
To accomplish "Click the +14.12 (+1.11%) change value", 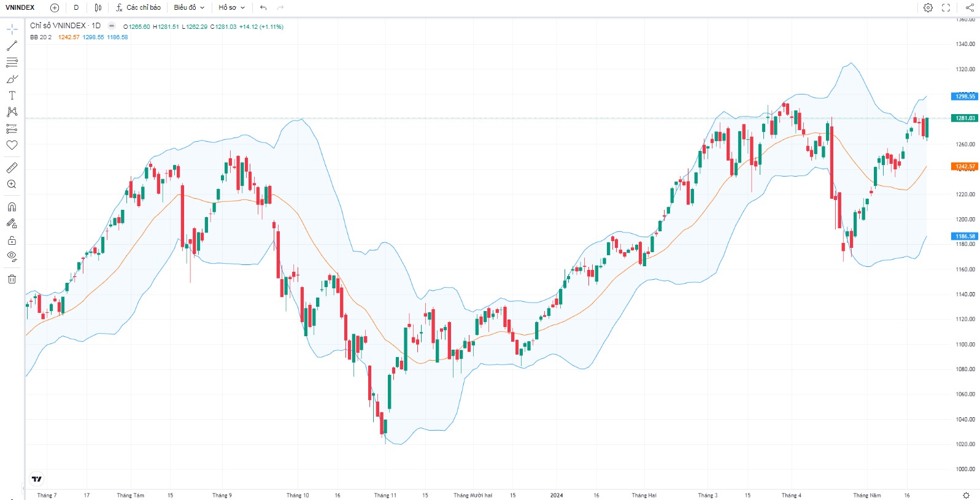I will pyautogui.click(x=261, y=26).
